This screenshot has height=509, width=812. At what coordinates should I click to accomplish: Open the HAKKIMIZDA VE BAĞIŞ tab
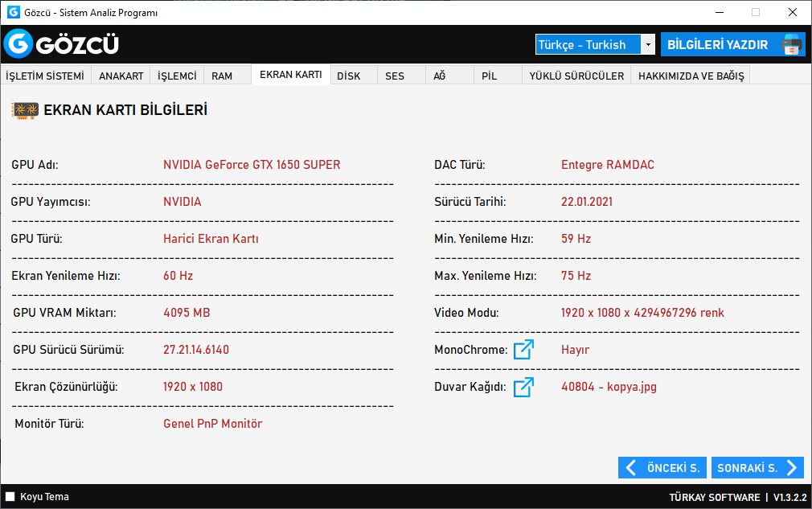691,76
